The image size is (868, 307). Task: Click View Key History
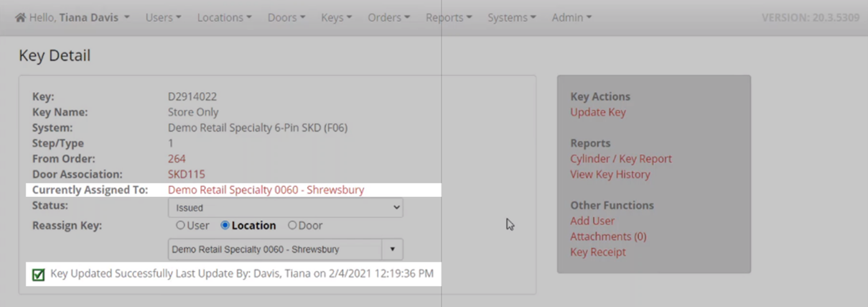(610, 174)
